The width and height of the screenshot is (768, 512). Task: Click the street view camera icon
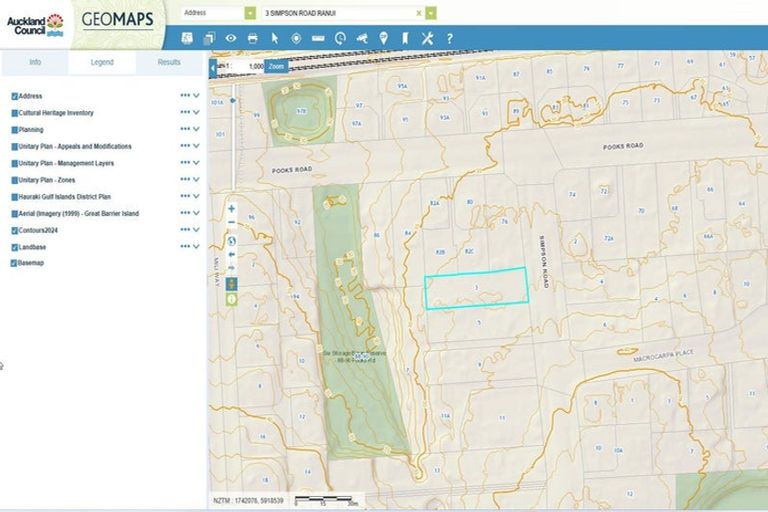click(x=362, y=38)
